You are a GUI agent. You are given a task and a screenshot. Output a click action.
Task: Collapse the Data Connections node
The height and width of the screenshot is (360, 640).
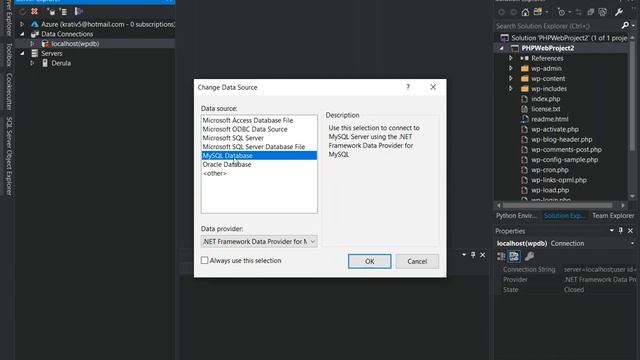pyautogui.click(x=22, y=34)
